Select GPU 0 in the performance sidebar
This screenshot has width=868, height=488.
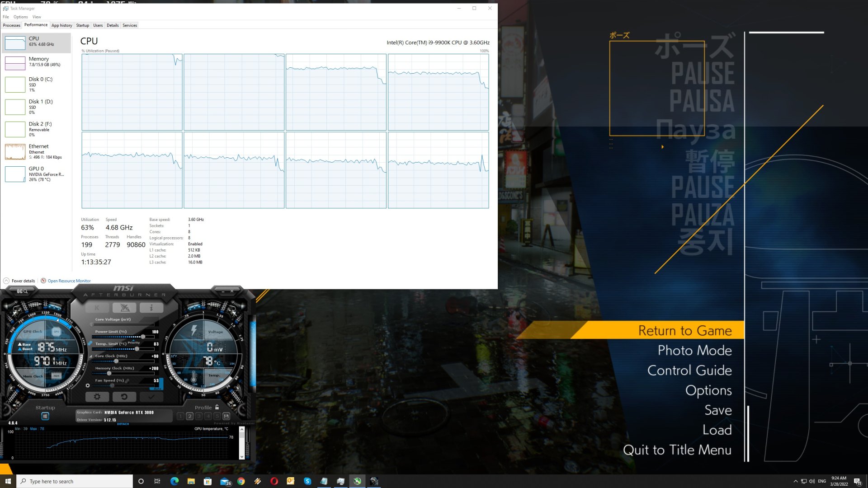pos(36,174)
